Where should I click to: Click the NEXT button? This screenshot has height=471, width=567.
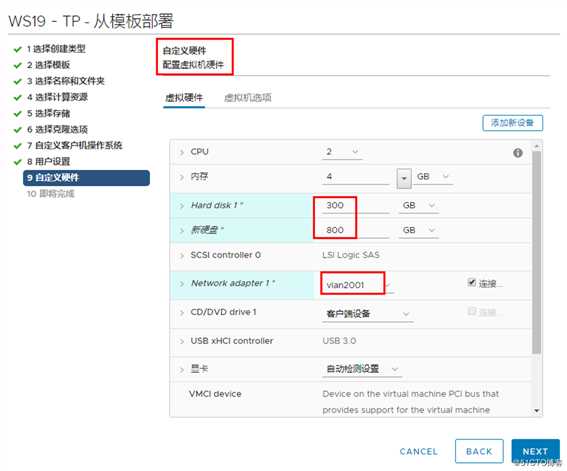tap(535, 451)
